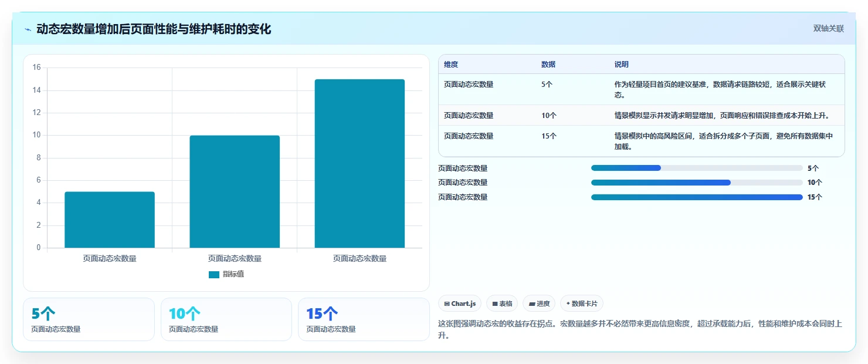Click the 页面动态宏数量 label of the 15个 progress bar
Screen dimensions: 868x364
tap(463, 197)
